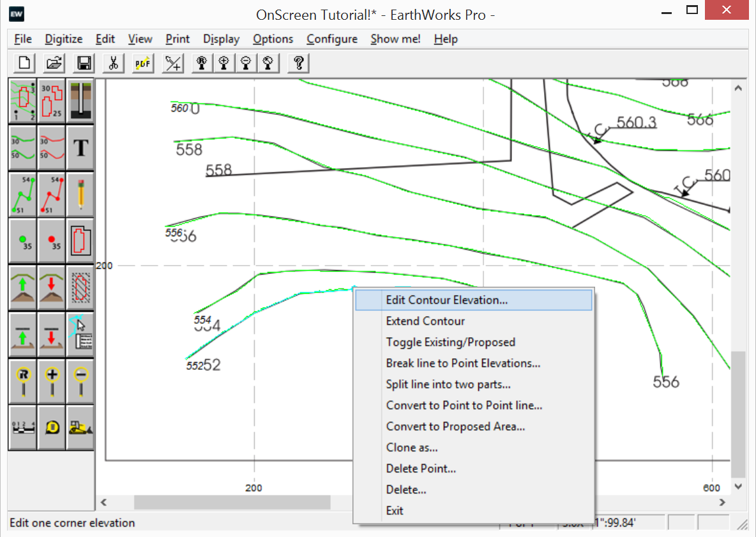756x537 pixels.
Task: Click the palette magnifier with minus sign
Action: coord(80,381)
